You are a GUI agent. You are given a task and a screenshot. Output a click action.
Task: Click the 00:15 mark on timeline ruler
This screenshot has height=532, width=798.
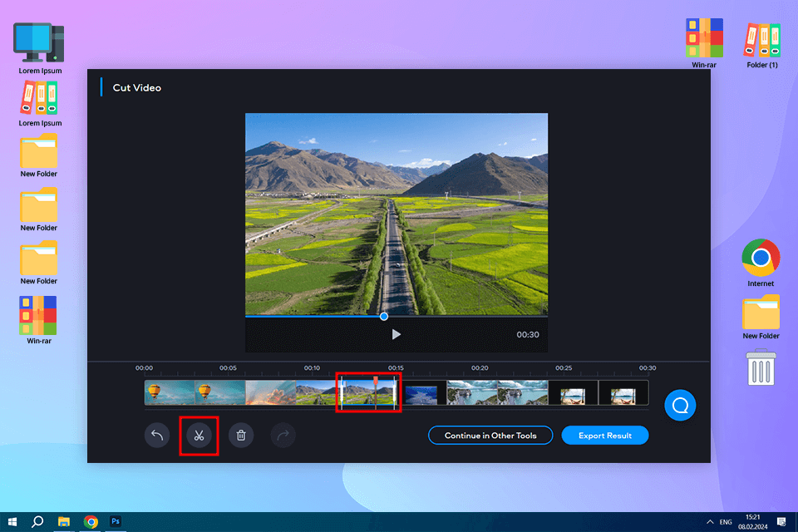[x=396, y=367]
